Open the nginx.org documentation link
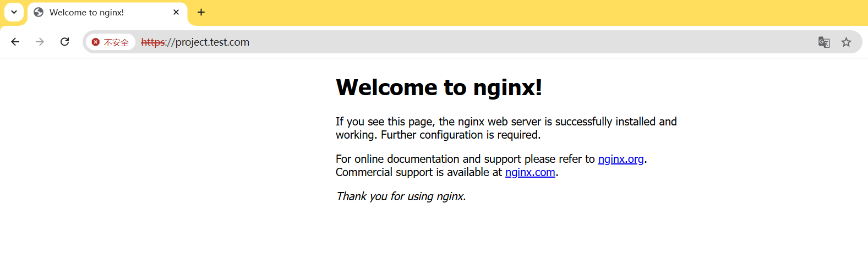 click(621, 159)
